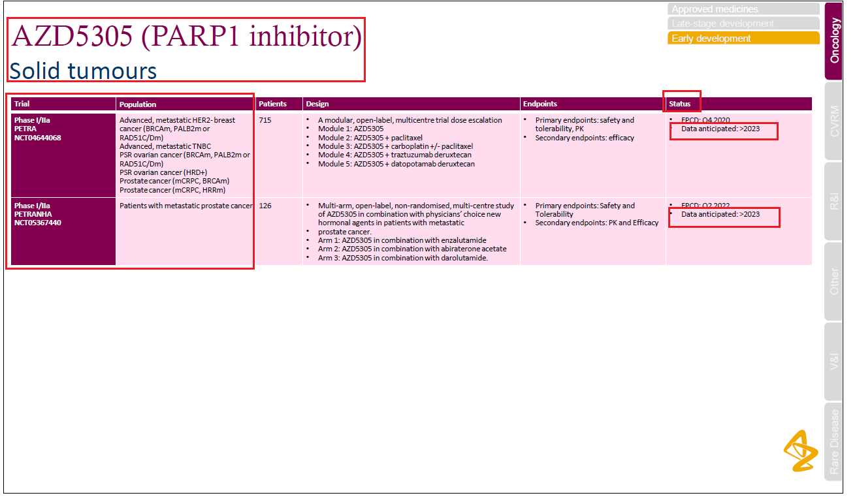
Task: Go to the V&I side tab
Action: pos(834,361)
